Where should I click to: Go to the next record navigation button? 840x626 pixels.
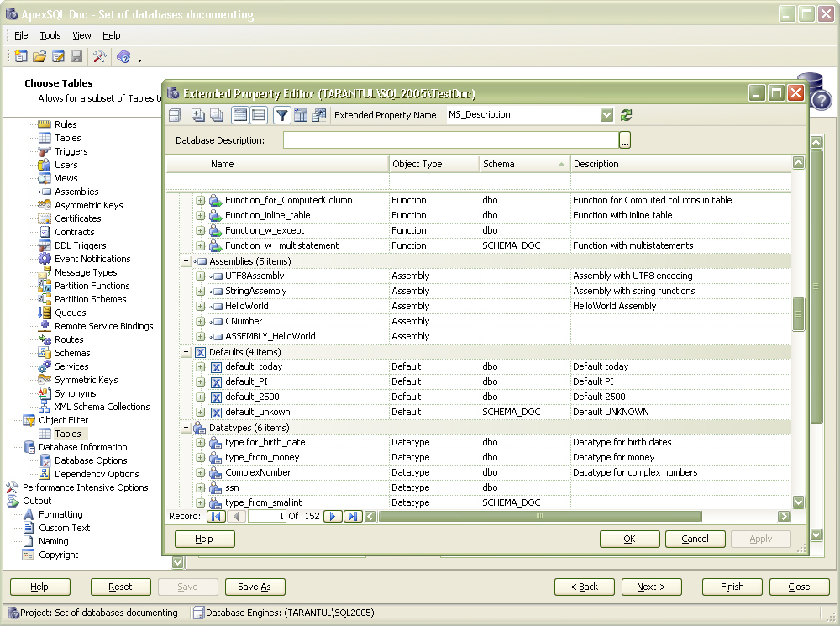tap(333, 516)
